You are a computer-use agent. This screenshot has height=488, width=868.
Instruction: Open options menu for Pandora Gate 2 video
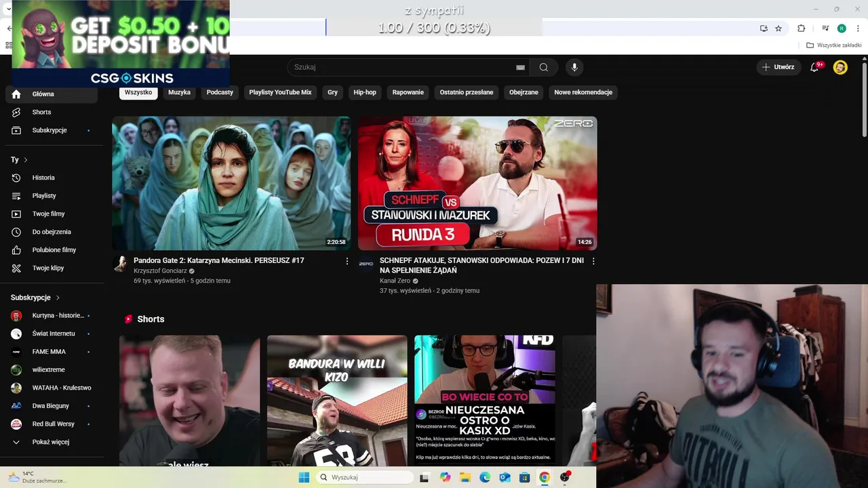(347, 261)
